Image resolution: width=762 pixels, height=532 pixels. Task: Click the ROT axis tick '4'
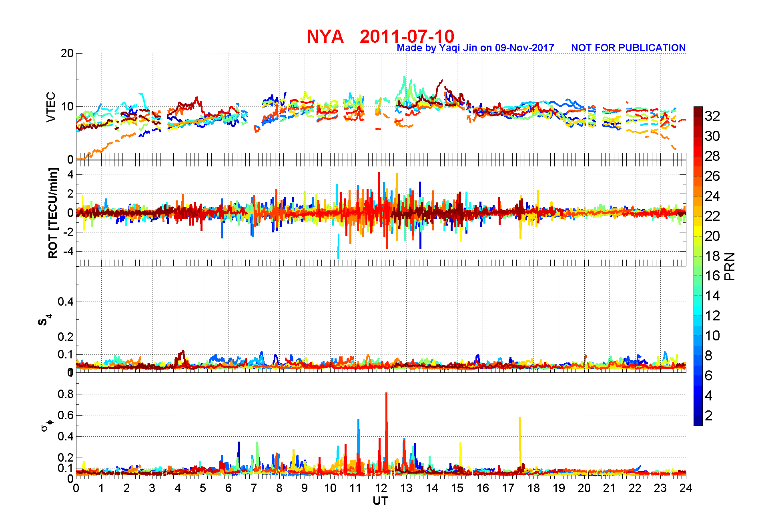click(70, 174)
